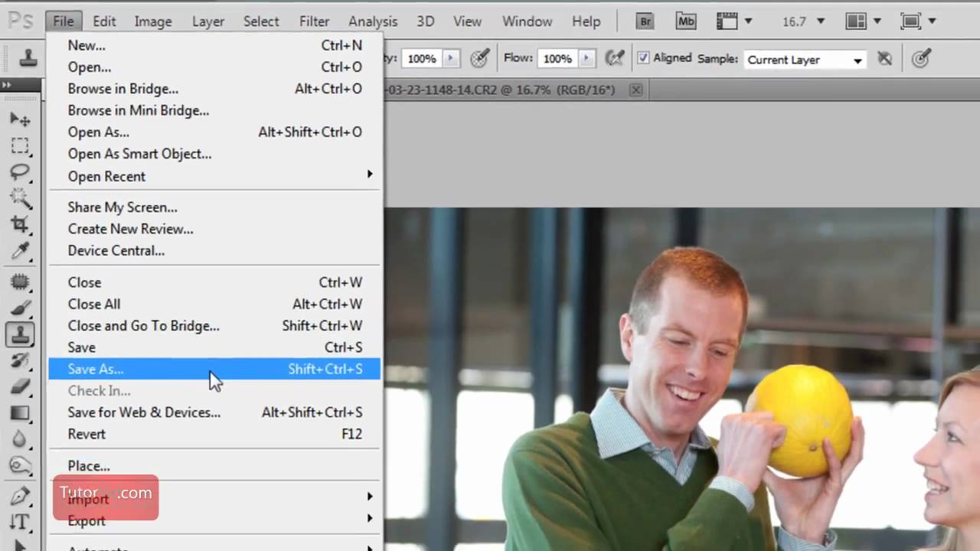Select the Eyedropper tool

click(20, 250)
